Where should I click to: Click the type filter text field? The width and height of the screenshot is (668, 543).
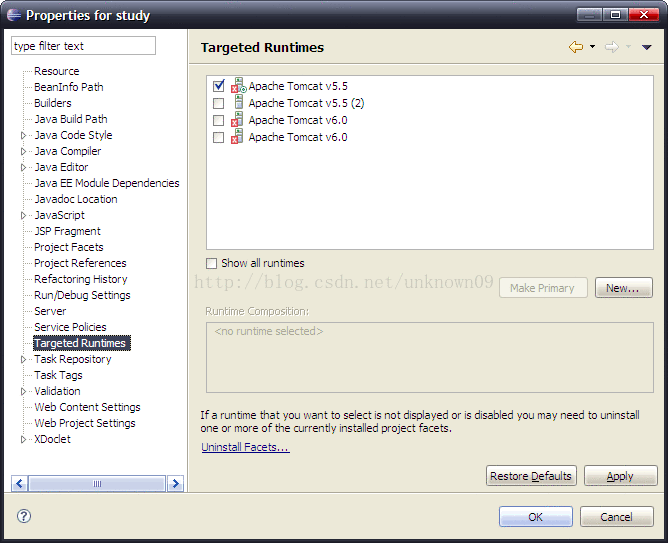[84, 46]
